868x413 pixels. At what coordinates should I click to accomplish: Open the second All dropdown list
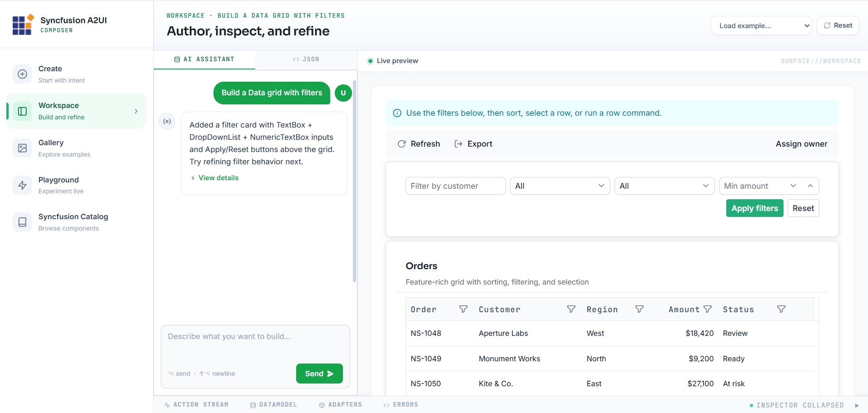point(665,186)
